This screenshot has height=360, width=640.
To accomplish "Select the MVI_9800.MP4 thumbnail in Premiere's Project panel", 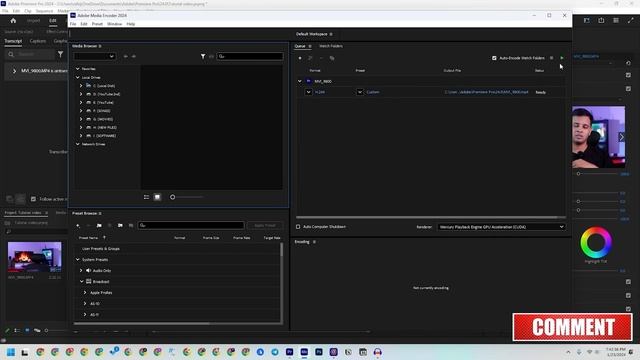I will (34, 257).
